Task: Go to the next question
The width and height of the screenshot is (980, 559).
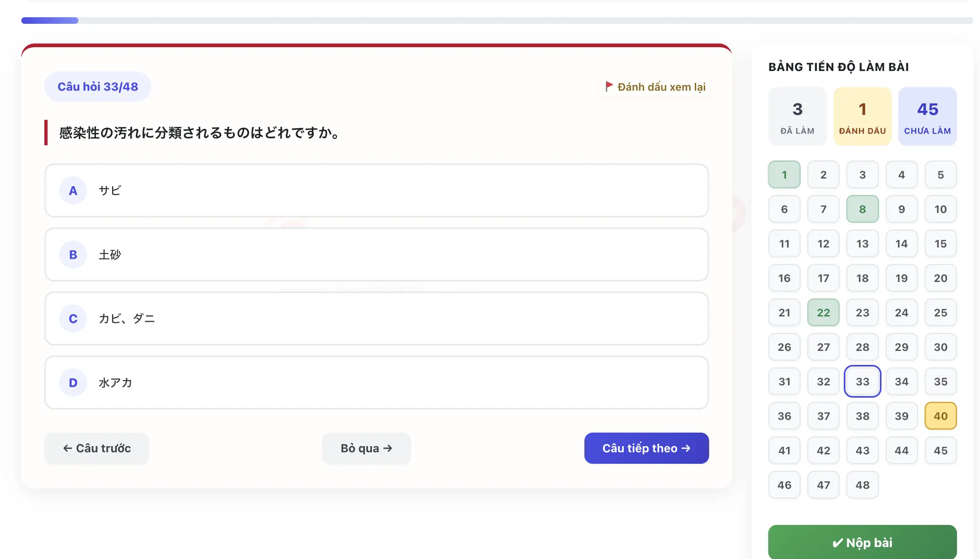Action: [646, 448]
